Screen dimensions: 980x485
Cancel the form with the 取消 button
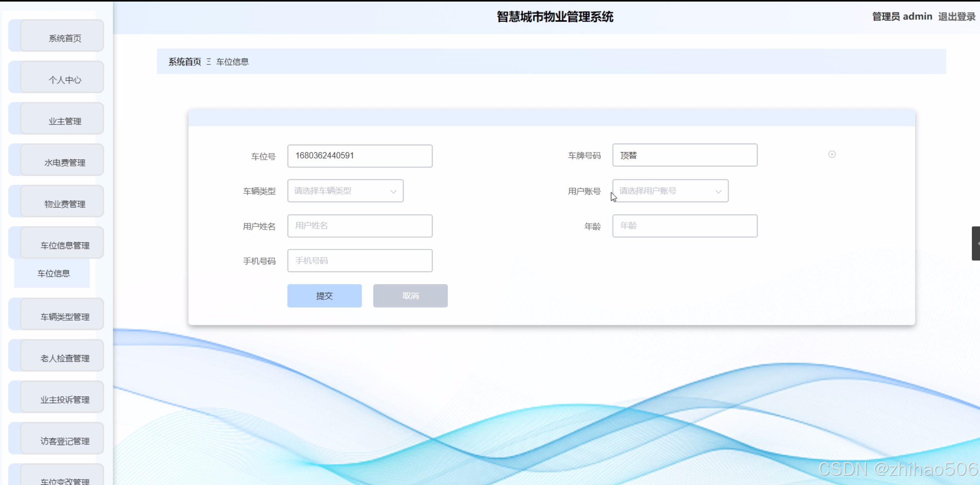410,296
